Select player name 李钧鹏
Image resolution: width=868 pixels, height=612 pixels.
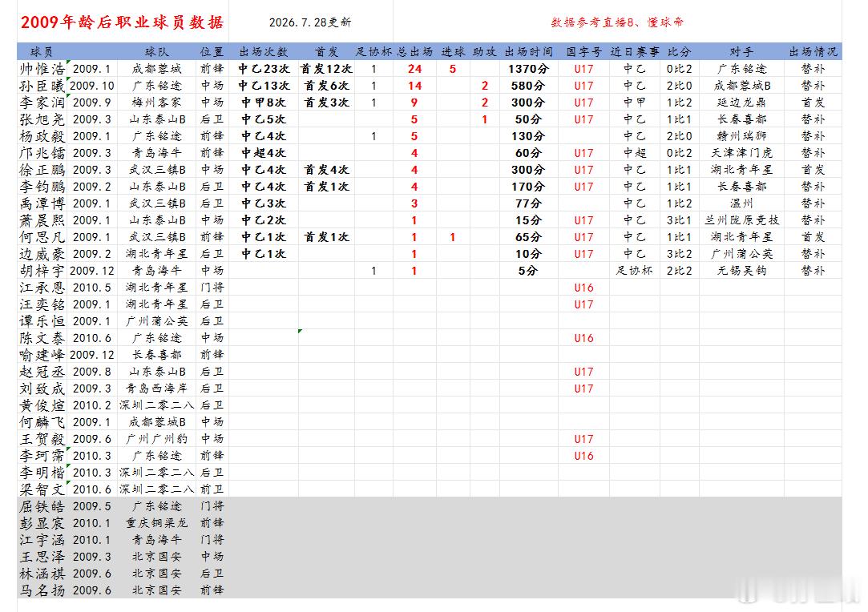[x=42, y=187]
